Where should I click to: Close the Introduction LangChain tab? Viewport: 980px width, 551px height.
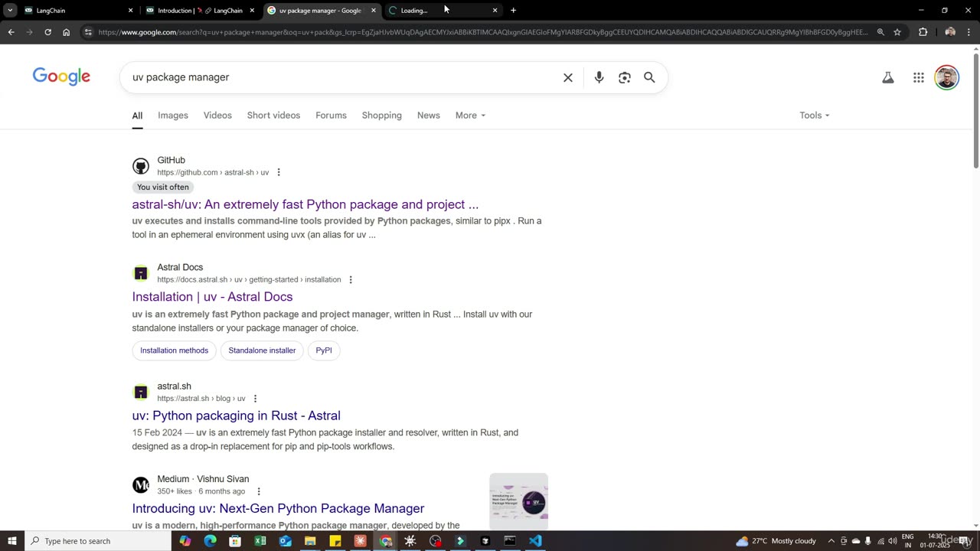252,11
